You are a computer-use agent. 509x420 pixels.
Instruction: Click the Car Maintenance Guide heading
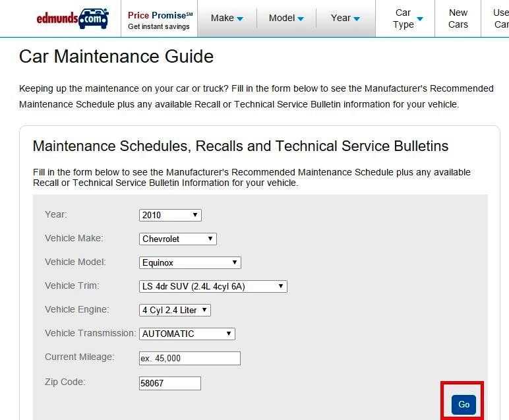coord(116,57)
